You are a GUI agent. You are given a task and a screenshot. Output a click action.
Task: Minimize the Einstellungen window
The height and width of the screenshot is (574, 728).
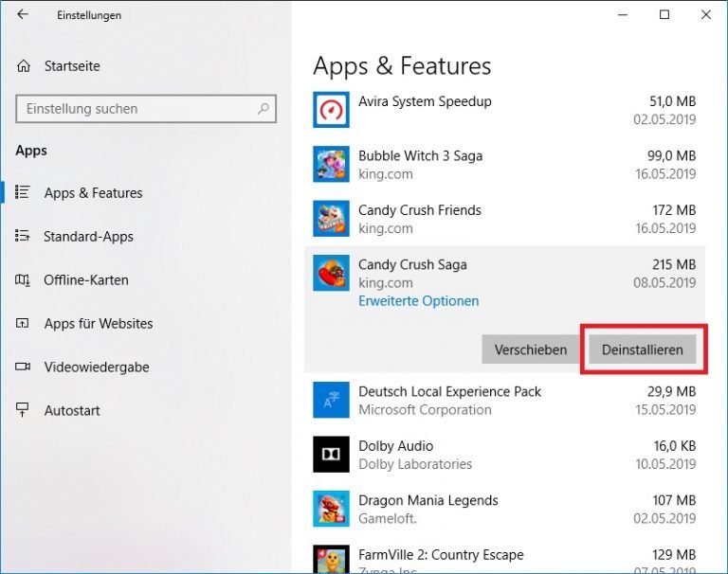tap(623, 15)
